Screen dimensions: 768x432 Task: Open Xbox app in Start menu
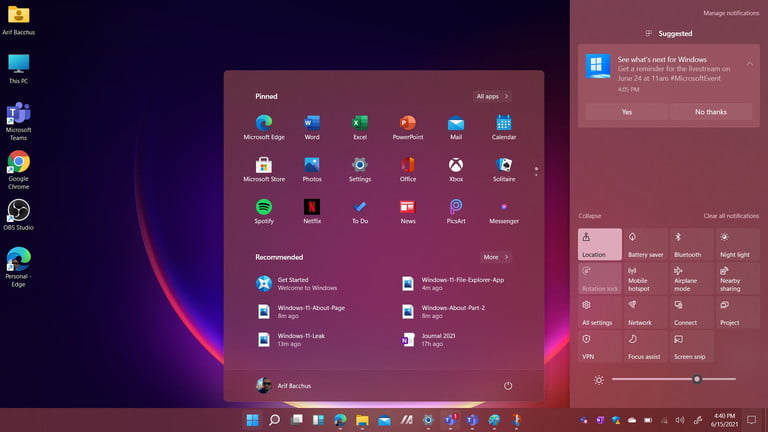(455, 166)
